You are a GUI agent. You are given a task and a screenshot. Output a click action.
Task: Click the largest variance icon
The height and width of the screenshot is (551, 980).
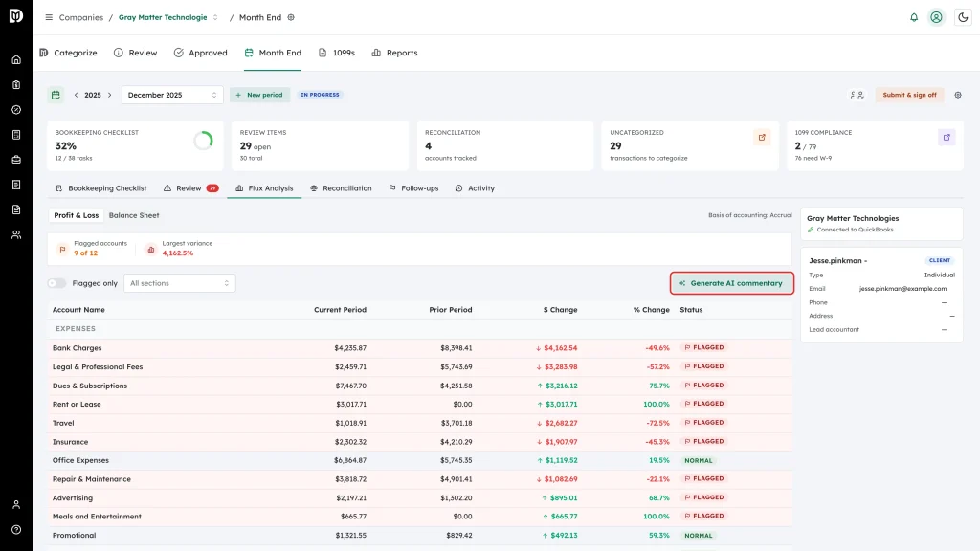150,249
